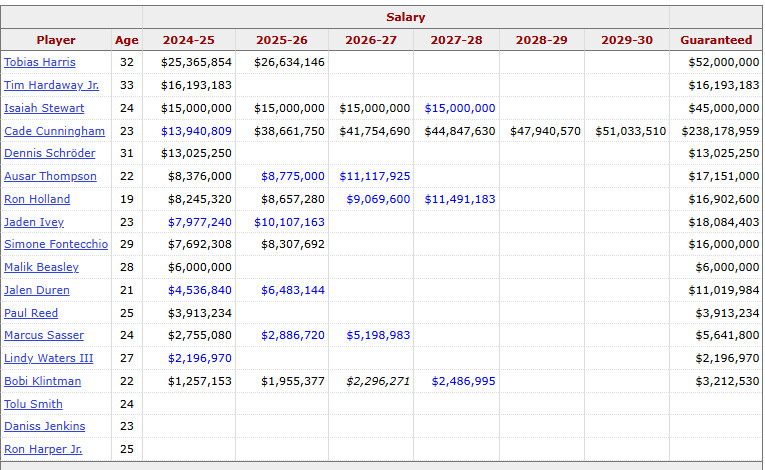Screen dimensions: 765x470
Task: Click the Age column header
Action: click(127, 40)
